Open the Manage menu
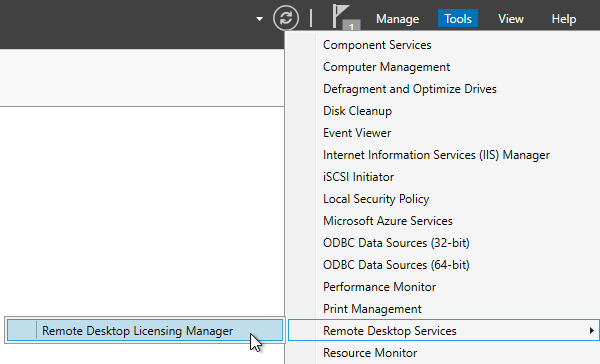 coord(397,18)
